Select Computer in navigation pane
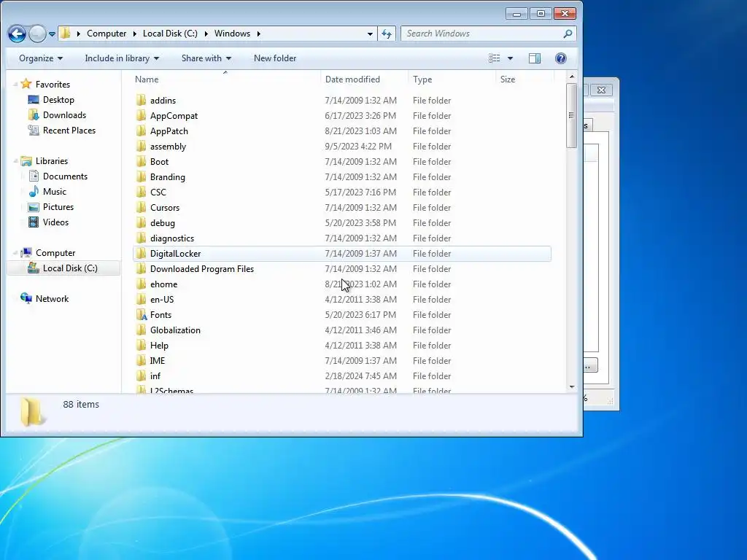The width and height of the screenshot is (747, 560). point(55,253)
